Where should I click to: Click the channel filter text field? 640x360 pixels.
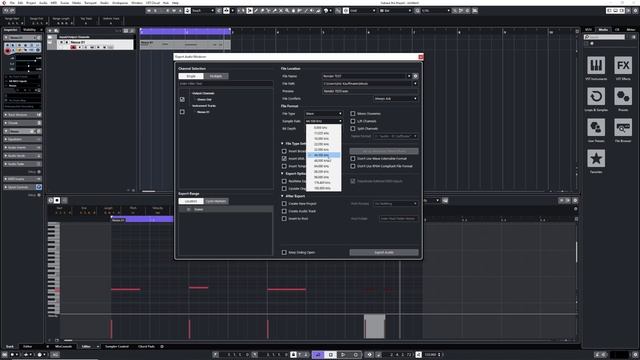226,84
